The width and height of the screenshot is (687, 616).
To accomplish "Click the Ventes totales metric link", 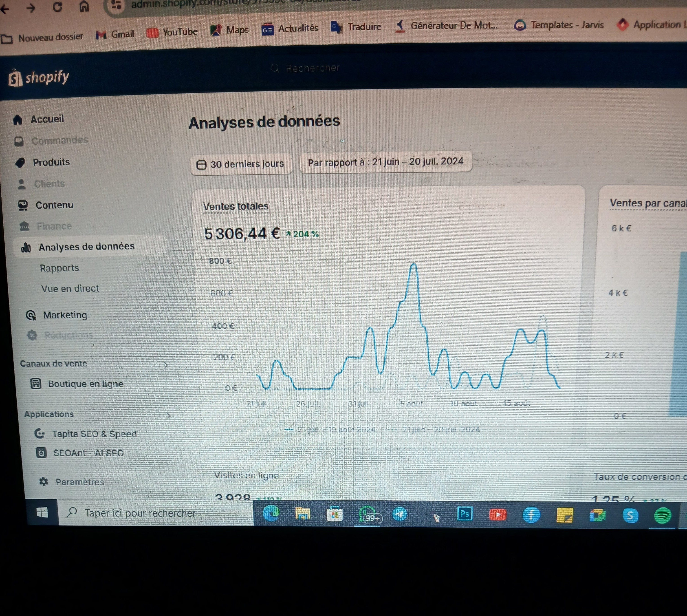I will pos(236,206).
